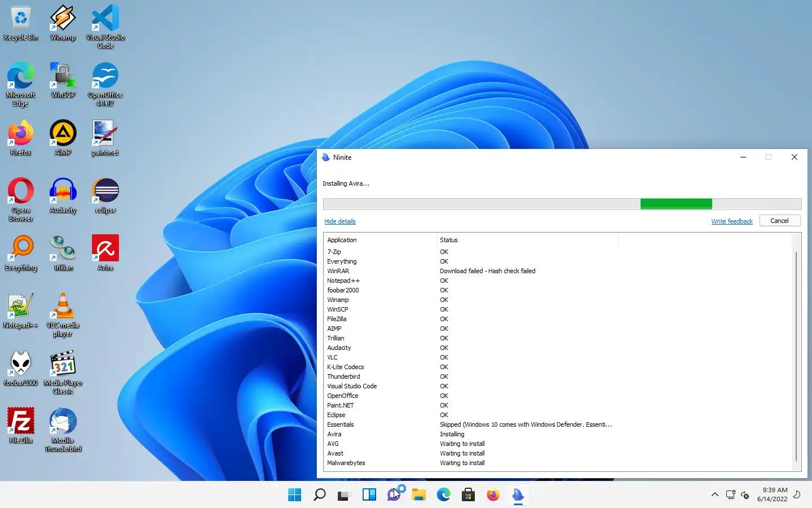Click the Hide details link
The height and width of the screenshot is (508, 812).
[339, 221]
